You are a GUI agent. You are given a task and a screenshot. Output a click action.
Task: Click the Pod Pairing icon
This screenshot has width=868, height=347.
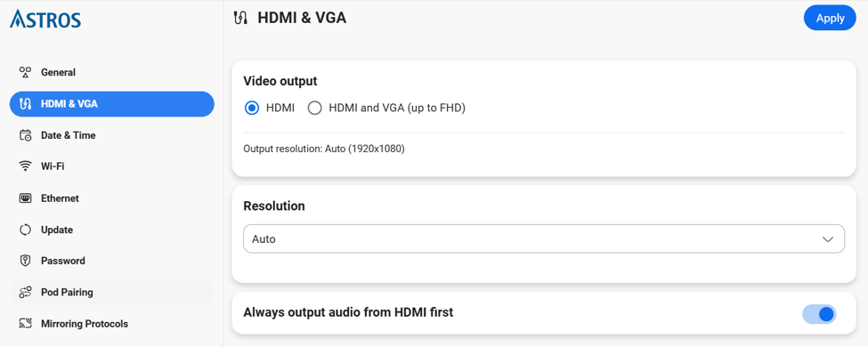[x=25, y=292]
